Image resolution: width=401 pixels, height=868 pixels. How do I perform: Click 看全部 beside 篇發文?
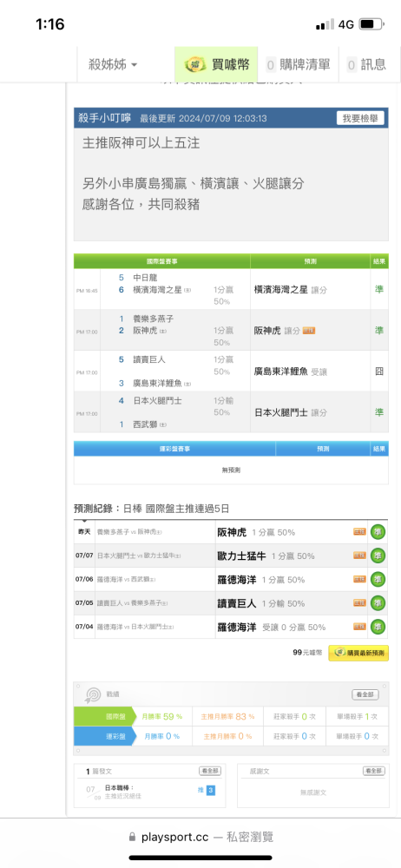[x=210, y=771]
